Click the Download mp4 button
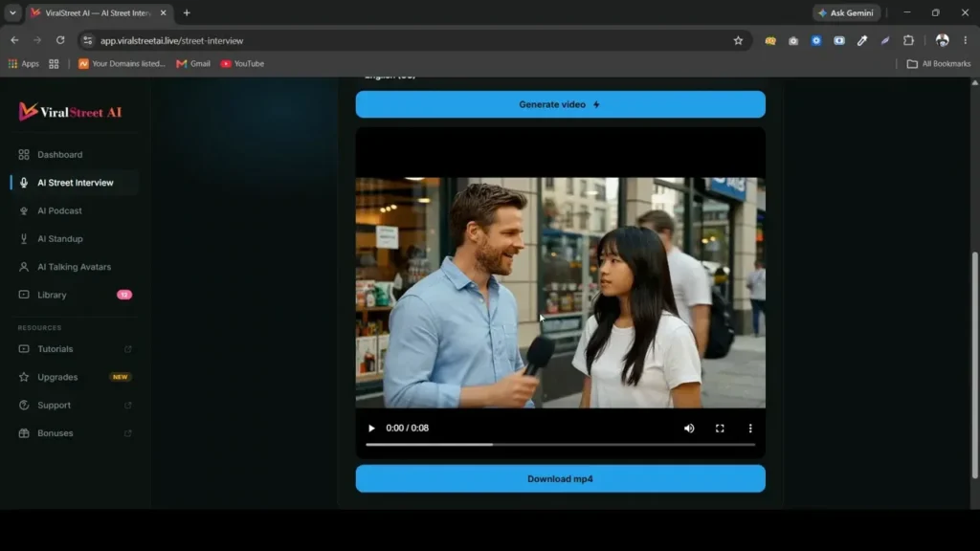The image size is (980, 551). point(560,478)
